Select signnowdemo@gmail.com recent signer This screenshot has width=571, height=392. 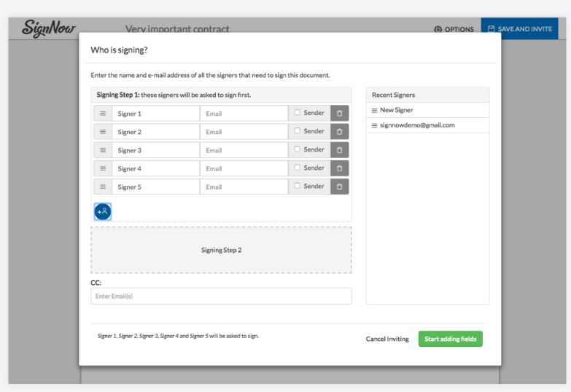tap(417, 125)
